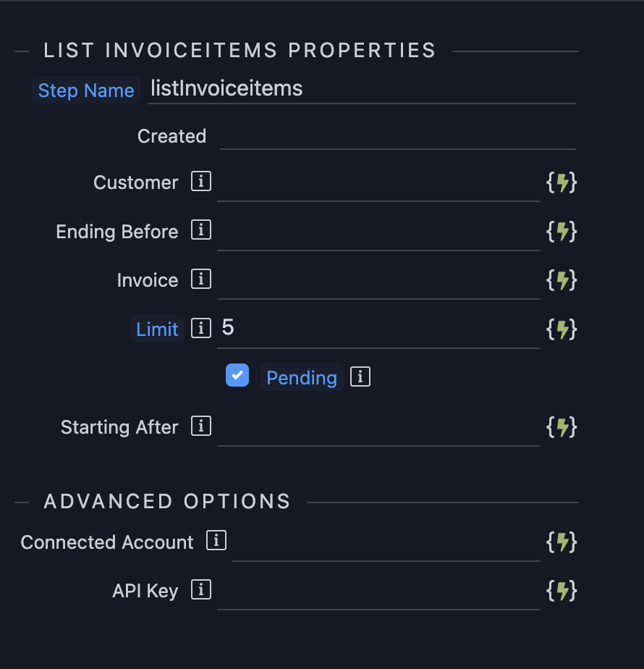Click the info icon next to Customer
The width and height of the screenshot is (644, 669).
200,181
